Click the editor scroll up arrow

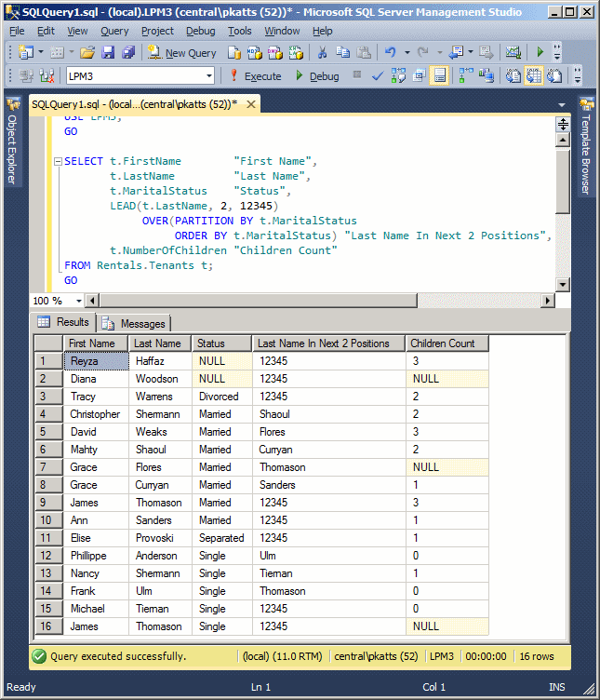coord(563,141)
